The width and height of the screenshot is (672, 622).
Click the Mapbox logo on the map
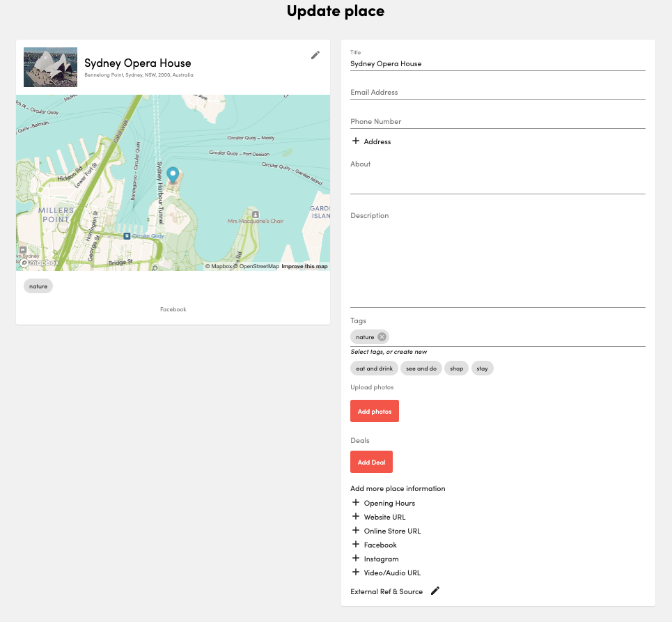click(x=40, y=263)
